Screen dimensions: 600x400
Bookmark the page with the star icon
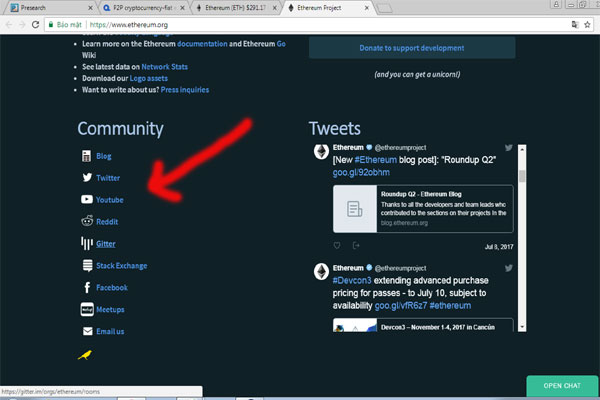pos(587,24)
